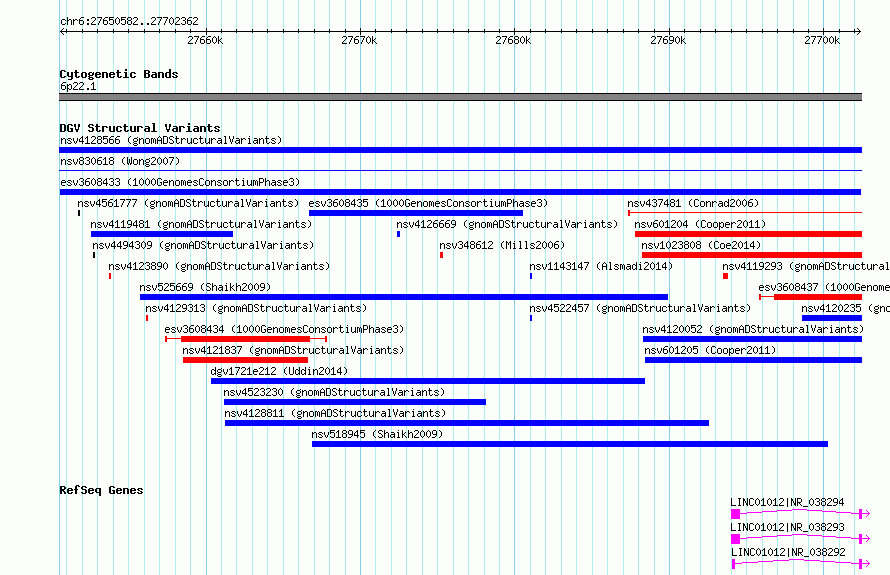
Task: Click the dgv1721e212 (Uddin2014) label
Action: point(279,371)
